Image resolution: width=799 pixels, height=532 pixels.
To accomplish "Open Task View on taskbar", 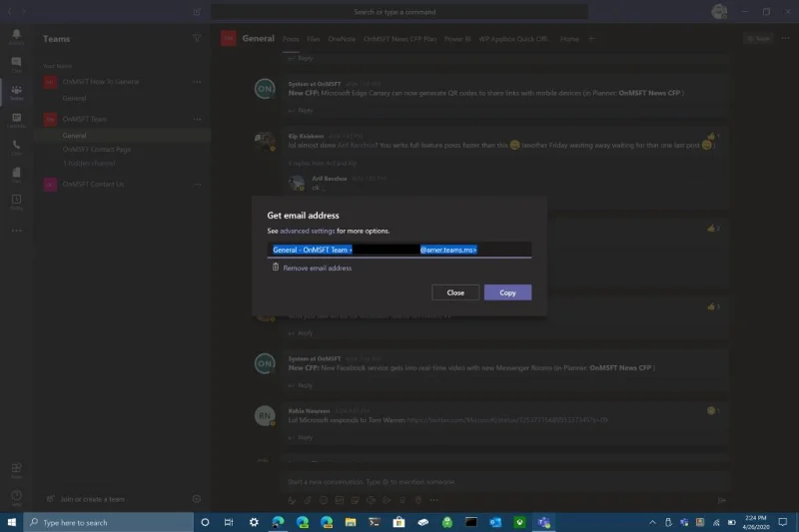I will [229, 522].
